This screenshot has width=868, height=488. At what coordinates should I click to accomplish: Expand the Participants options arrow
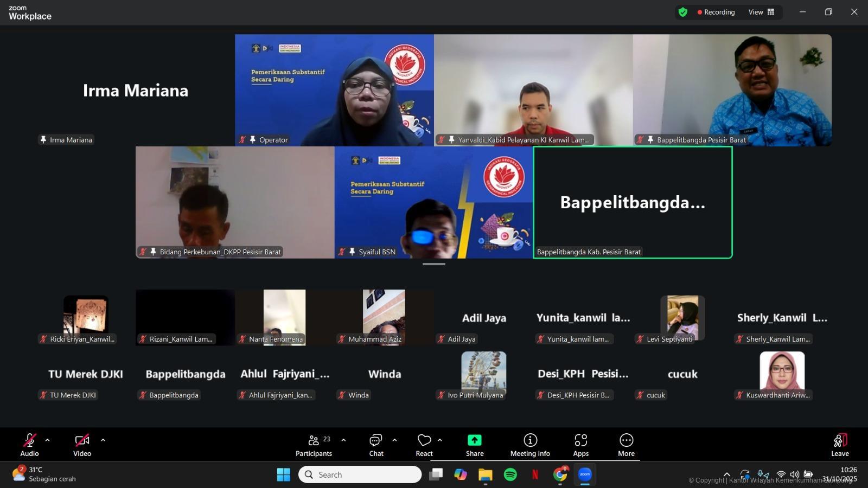pyautogui.click(x=343, y=440)
